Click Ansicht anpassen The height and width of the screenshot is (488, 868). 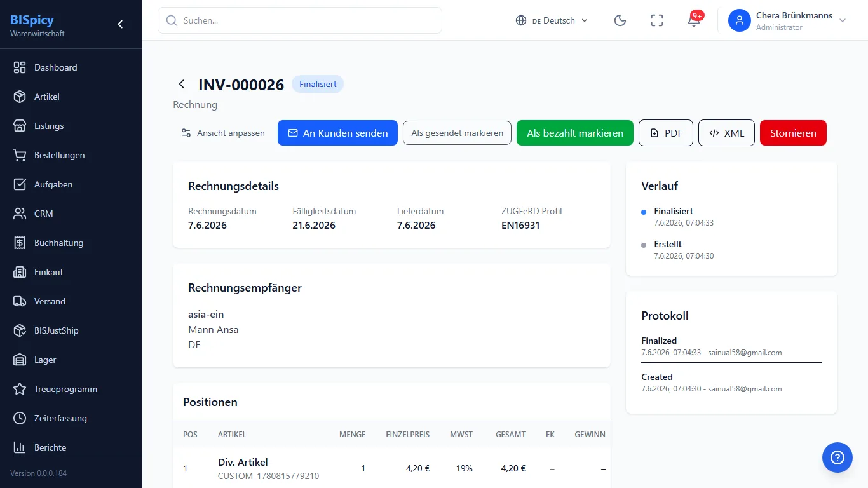(x=223, y=133)
